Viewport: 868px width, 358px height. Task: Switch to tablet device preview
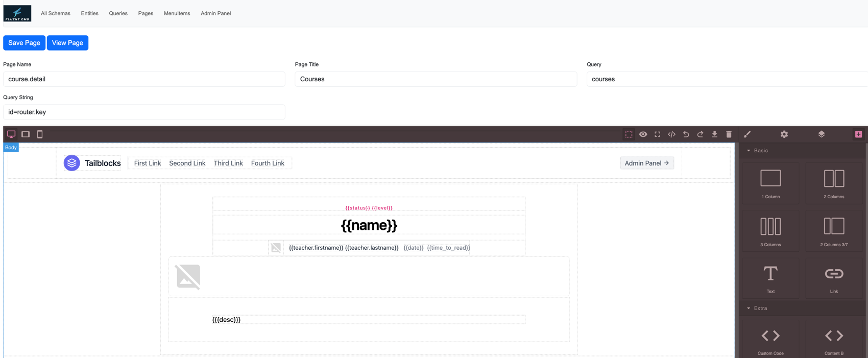(x=26, y=134)
